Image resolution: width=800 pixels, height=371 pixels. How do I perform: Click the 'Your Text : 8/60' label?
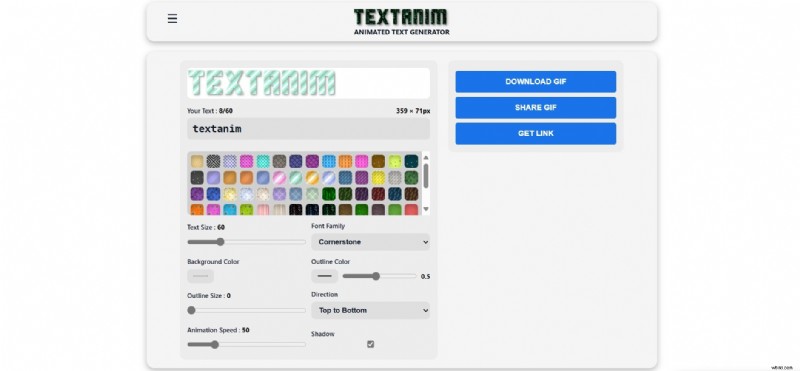coord(210,111)
